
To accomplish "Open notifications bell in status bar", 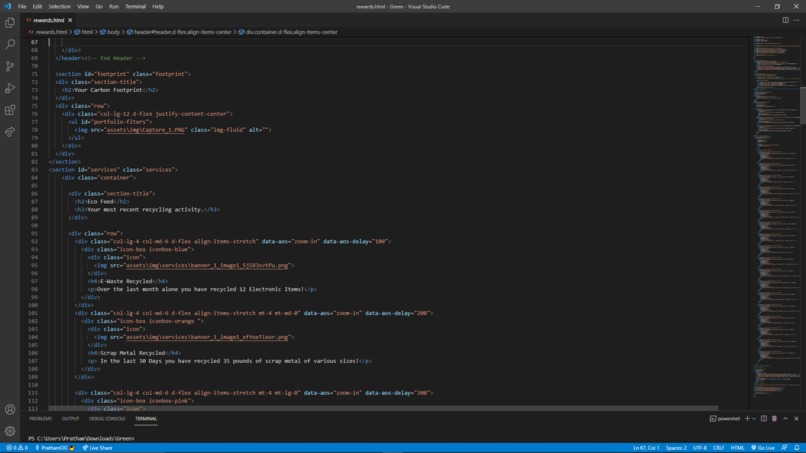I will (796, 448).
